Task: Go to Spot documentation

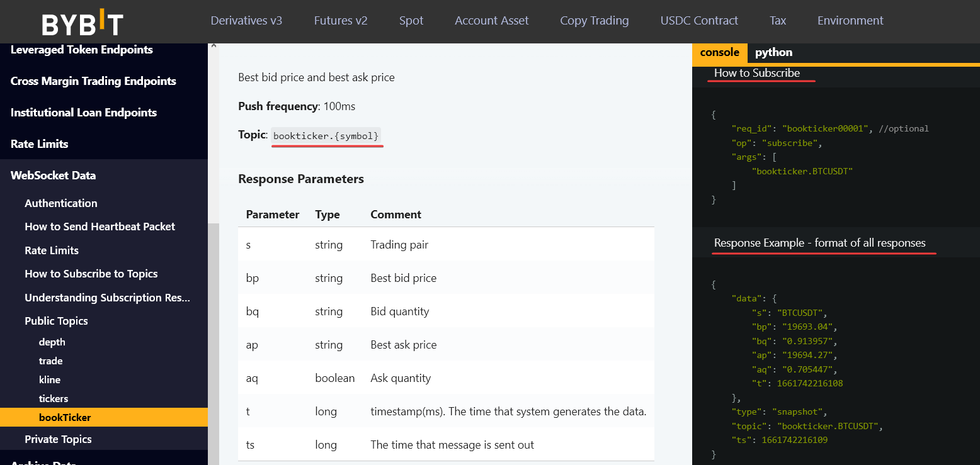Action: pos(411,21)
